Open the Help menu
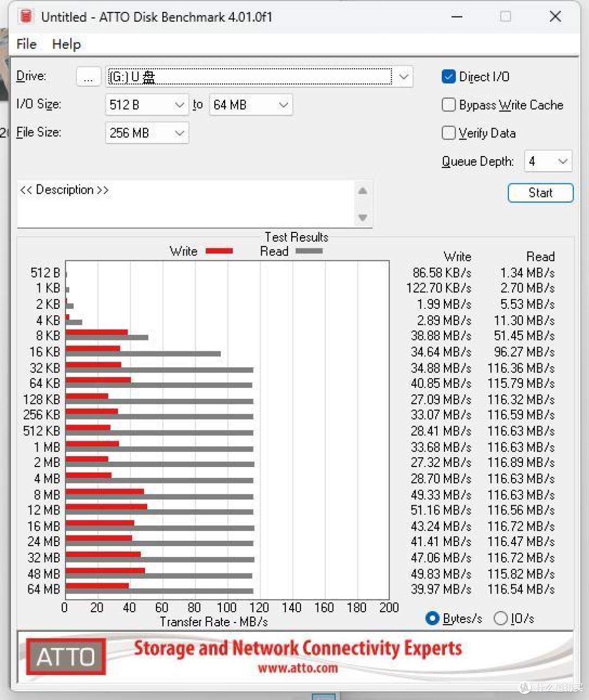589x700 pixels. [67, 44]
